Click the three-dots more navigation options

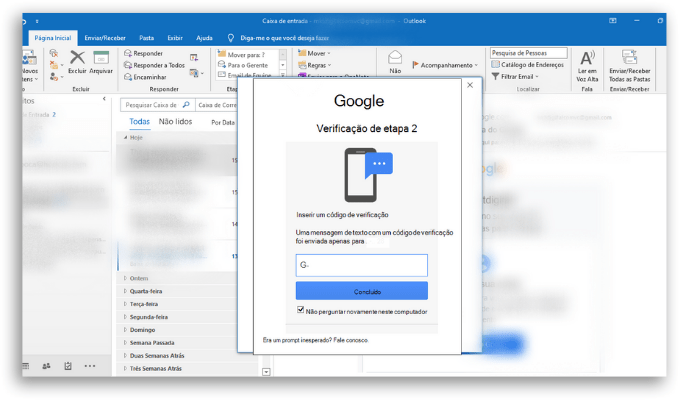90,366
